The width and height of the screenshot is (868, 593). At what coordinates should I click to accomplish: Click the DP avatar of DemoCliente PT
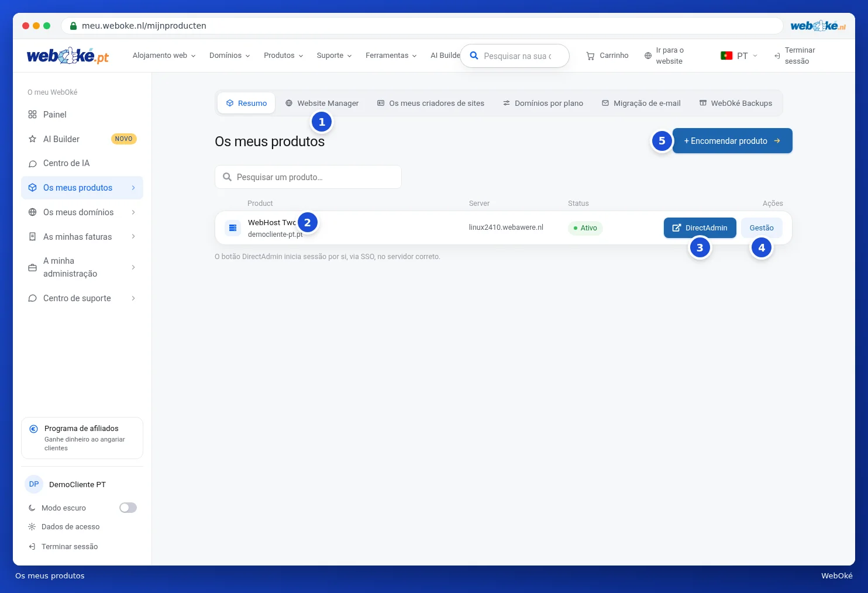coord(34,484)
